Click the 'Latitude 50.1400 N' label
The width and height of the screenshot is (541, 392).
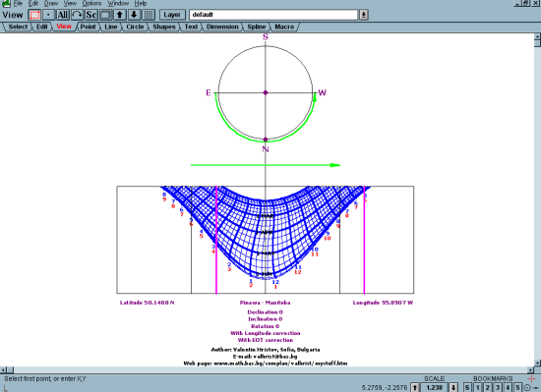pos(147,303)
